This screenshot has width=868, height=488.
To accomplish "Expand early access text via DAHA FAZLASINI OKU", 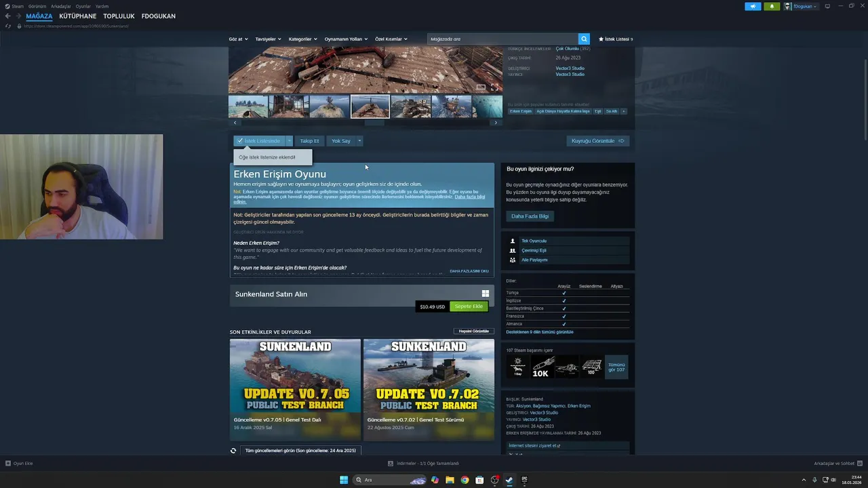I will coord(469,271).
